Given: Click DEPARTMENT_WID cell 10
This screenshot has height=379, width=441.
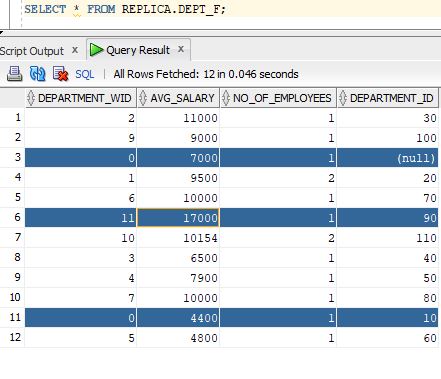Looking at the screenshot, I should [x=81, y=238].
